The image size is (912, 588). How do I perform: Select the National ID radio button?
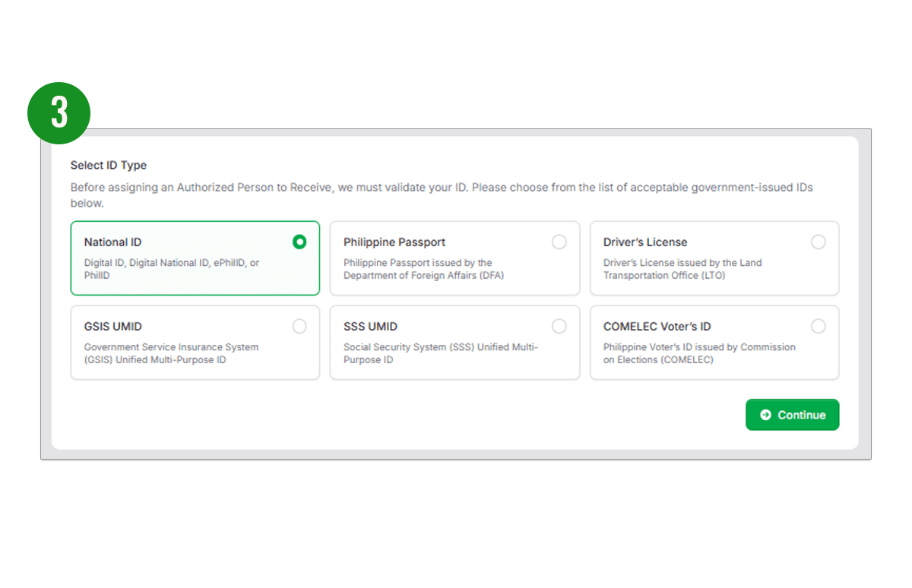(x=299, y=242)
